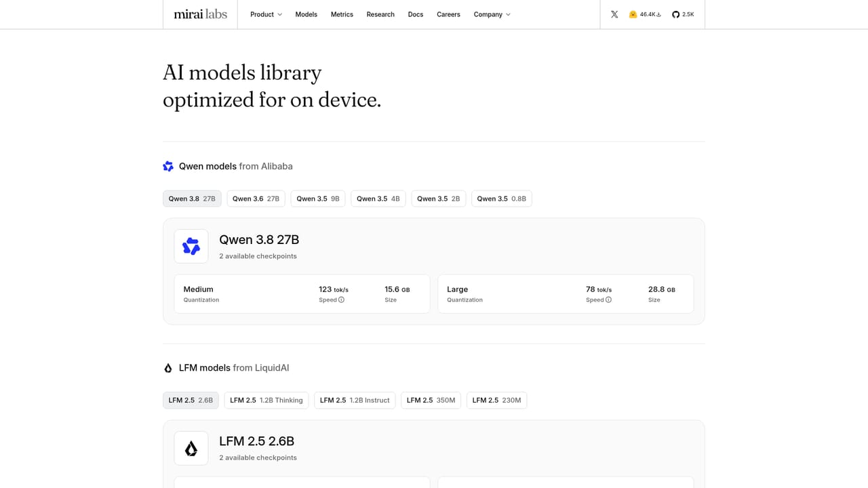The height and width of the screenshot is (488, 868).
Task: Switch to the LFM 2.5 1.2B Thinking tab
Action: pyautogui.click(x=267, y=401)
